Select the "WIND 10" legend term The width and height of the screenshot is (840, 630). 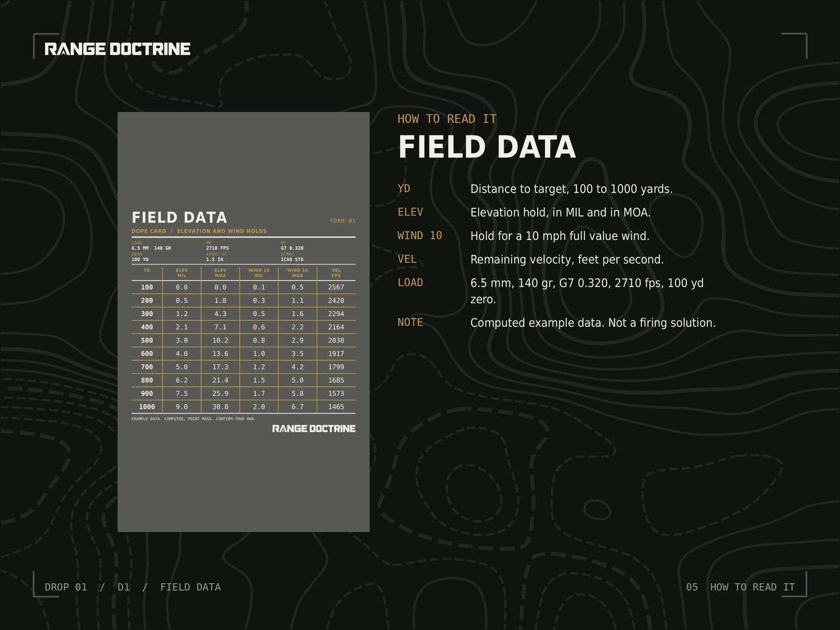click(419, 236)
